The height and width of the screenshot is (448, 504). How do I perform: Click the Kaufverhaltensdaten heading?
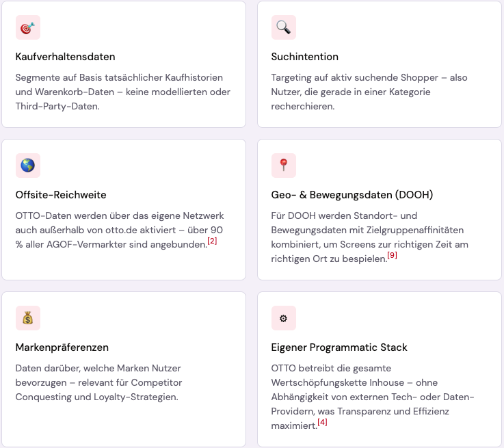coord(65,57)
